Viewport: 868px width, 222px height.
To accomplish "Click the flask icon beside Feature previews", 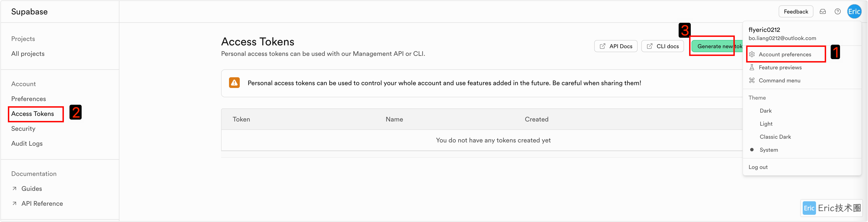I will tap(752, 68).
